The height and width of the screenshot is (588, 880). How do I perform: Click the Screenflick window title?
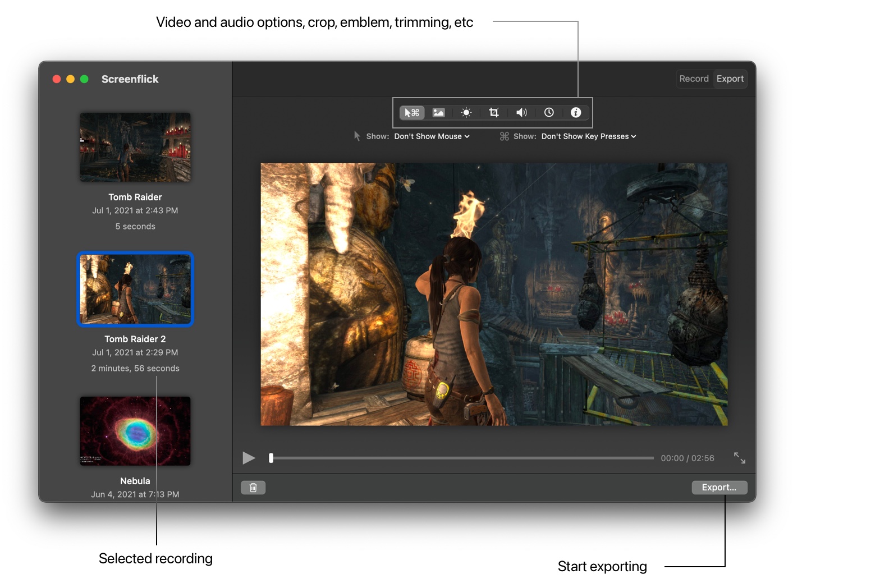130,79
